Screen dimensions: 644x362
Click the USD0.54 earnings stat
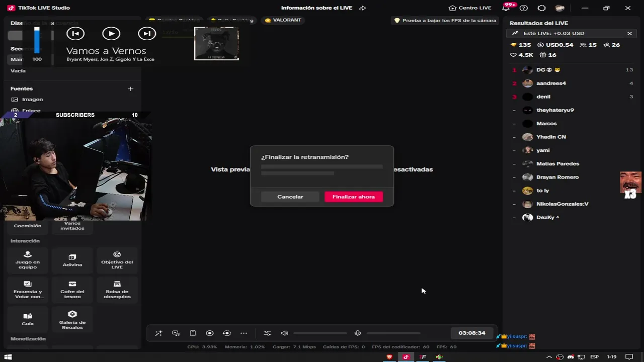click(x=555, y=45)
